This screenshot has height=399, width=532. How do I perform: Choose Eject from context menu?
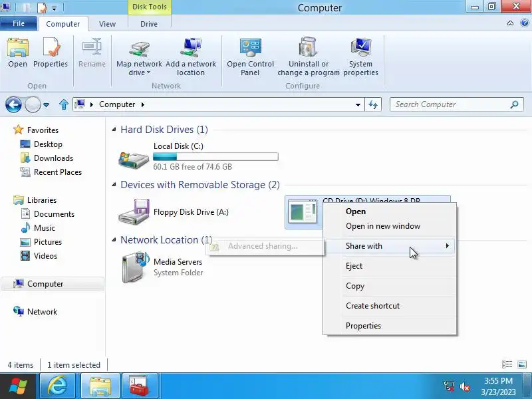click(390, 265)
